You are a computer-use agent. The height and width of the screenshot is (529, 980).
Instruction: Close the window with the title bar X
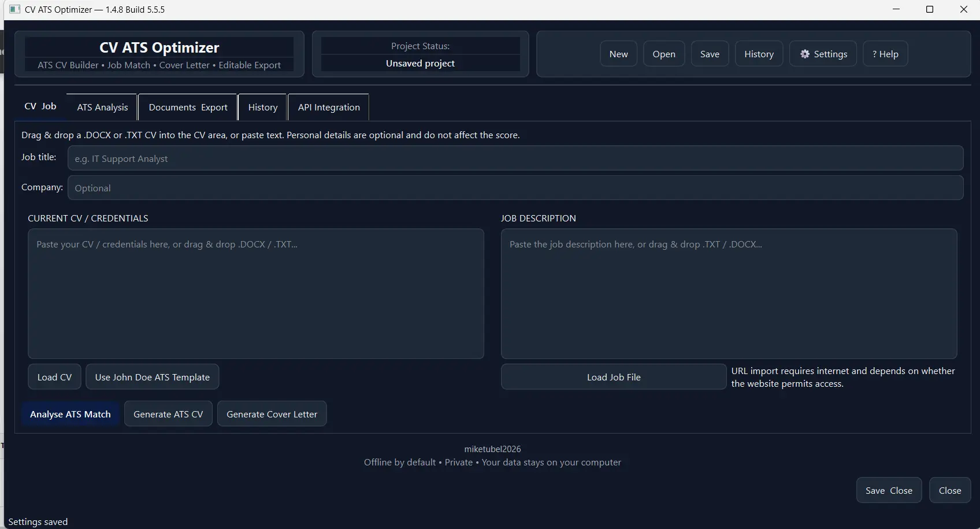pyautogui.click(x=963, y=9)
